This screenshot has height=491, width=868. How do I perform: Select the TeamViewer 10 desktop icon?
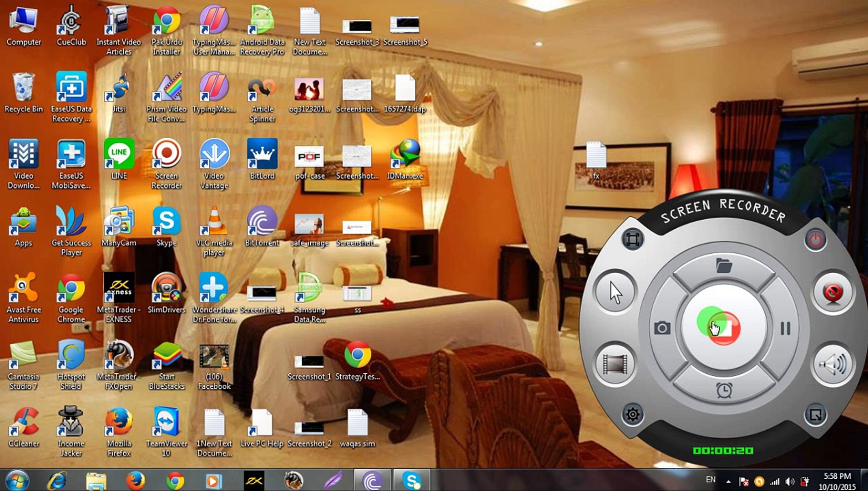point(167,432)
